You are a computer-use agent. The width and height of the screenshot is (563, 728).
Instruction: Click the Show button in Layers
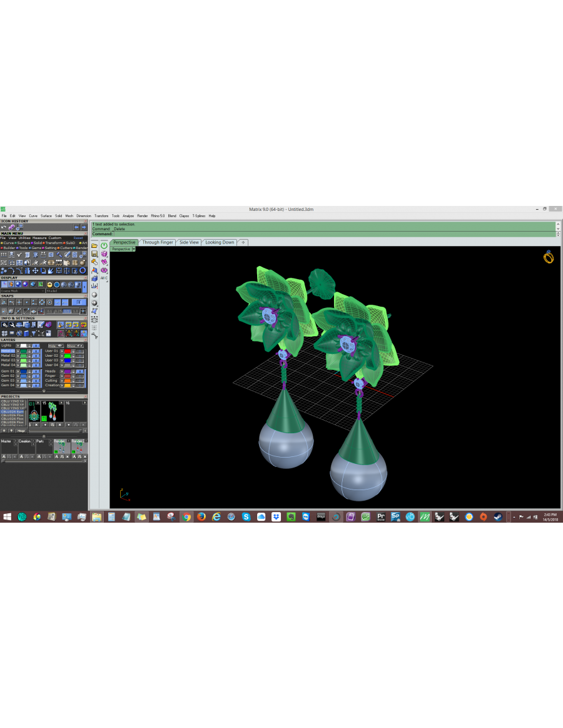pyautogui.click(x=75, y=346)
